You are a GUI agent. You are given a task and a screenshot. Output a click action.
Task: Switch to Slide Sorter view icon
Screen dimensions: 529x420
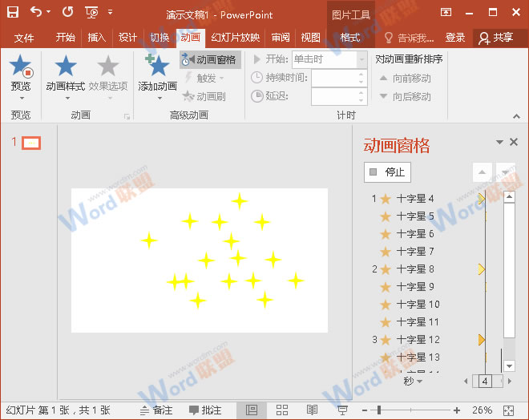[282, 410]
